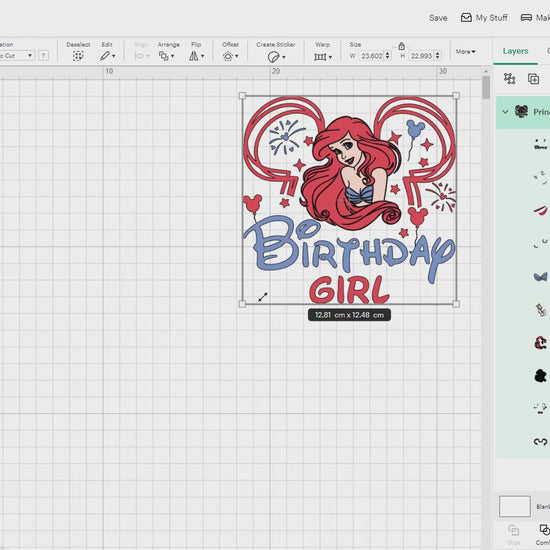Open the Warp tool
Screen dimensions: 550x550
pyautogui.click(x=320, y=56)
